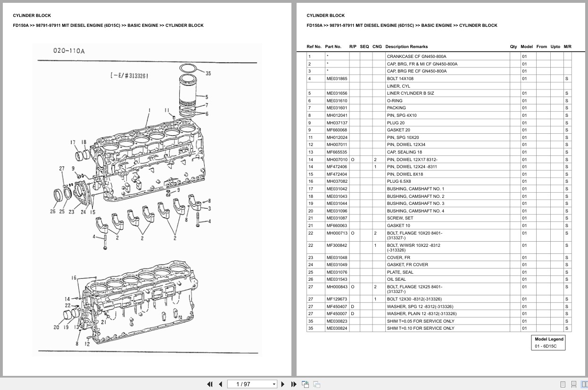Click CRANKCASE CF GN450-800A description
The height and width of the screenshot is (390, 588).
tap(416, 57)
